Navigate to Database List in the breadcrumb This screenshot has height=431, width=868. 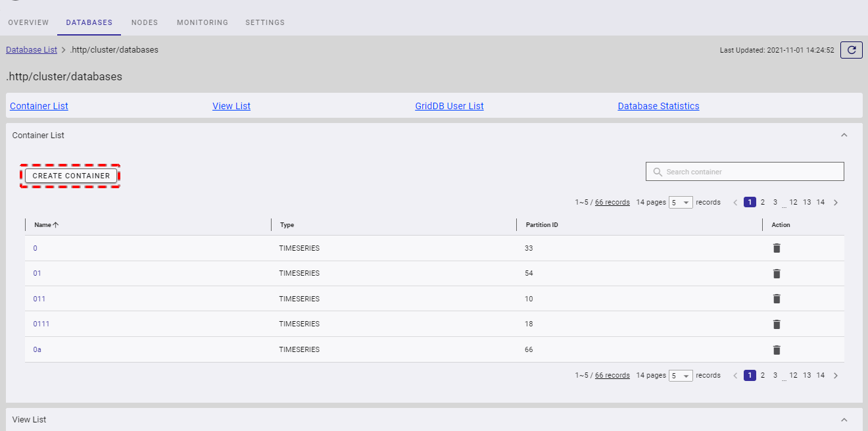tap(32, 50)
